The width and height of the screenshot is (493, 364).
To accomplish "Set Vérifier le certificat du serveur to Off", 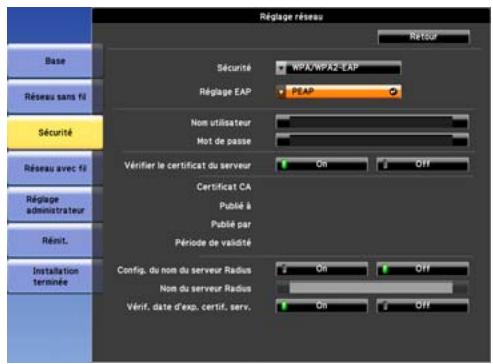I will [x=423, y=164].
